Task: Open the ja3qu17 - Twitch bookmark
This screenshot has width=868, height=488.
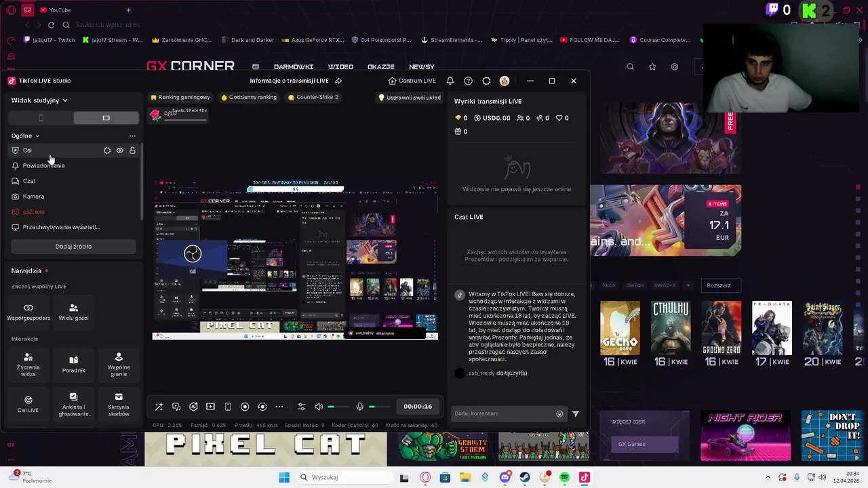Action: [50, 40]
